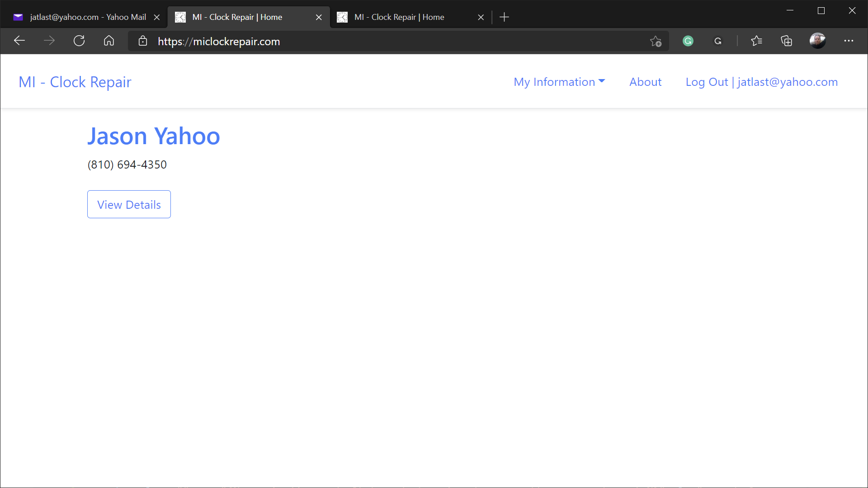Click the MI - Clock Repair home logo
The width and height of the screenshot is (868, 488).
click(75, 82)
